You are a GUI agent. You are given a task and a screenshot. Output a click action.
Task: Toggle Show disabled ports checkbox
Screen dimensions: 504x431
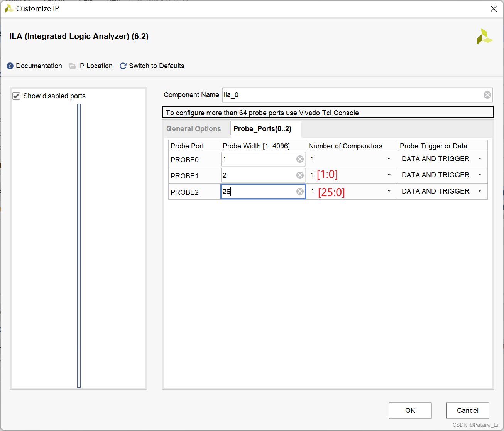click(16, 96)
